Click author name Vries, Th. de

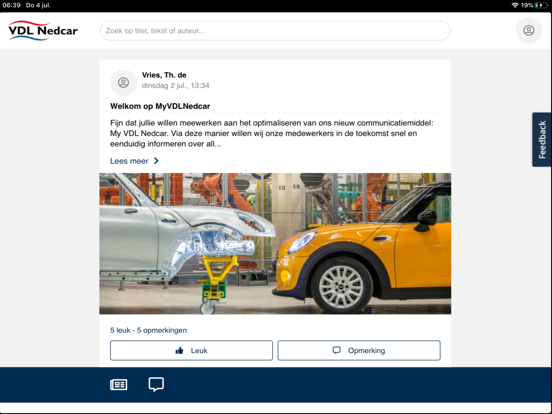tap(164, 75)
